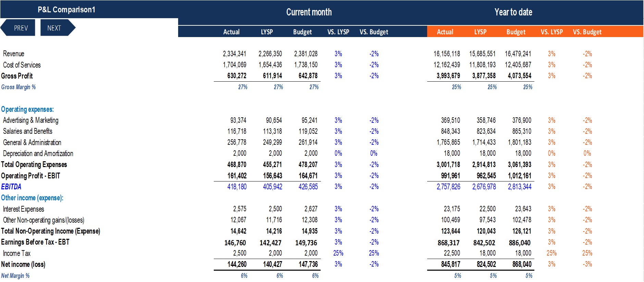The height and width of the screenshot is (282, 644).
Task: Click Year to date Budget header
Action: (516, 32)
